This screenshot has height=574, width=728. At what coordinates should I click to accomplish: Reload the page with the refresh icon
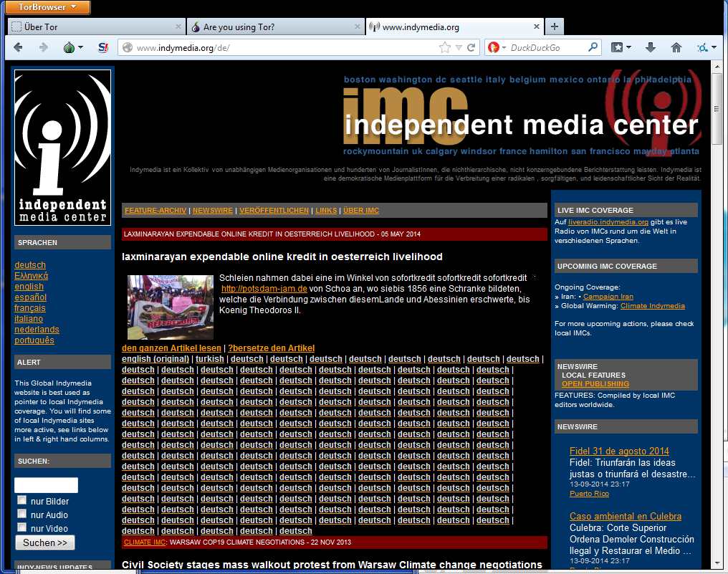coord(471,48)
